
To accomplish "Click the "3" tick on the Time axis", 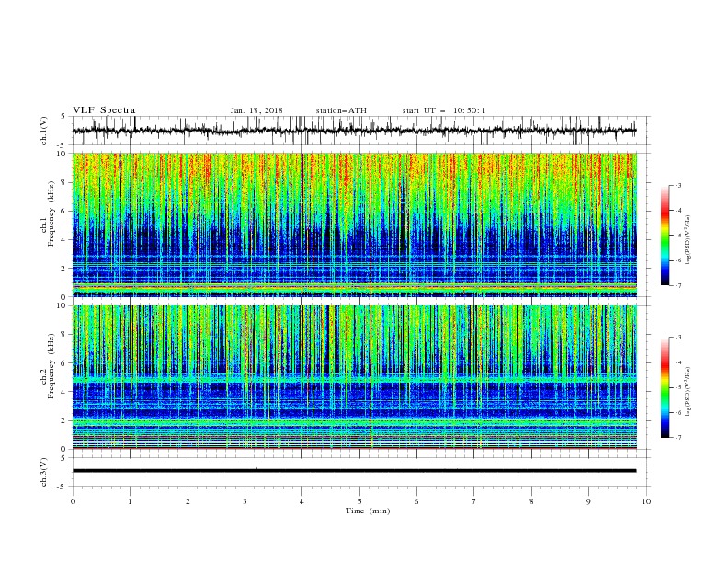I will click(x=245, y=501).
